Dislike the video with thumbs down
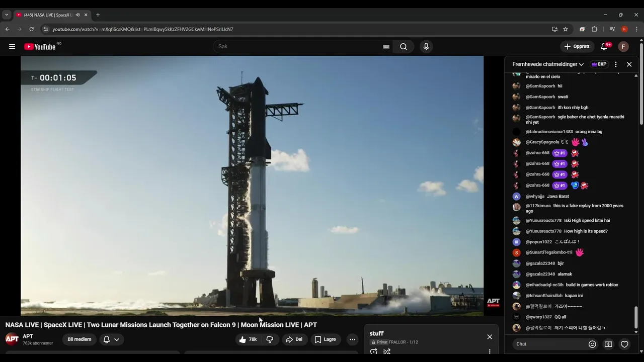This screenshot has width=644, height=362. click(x=270, y=339)
